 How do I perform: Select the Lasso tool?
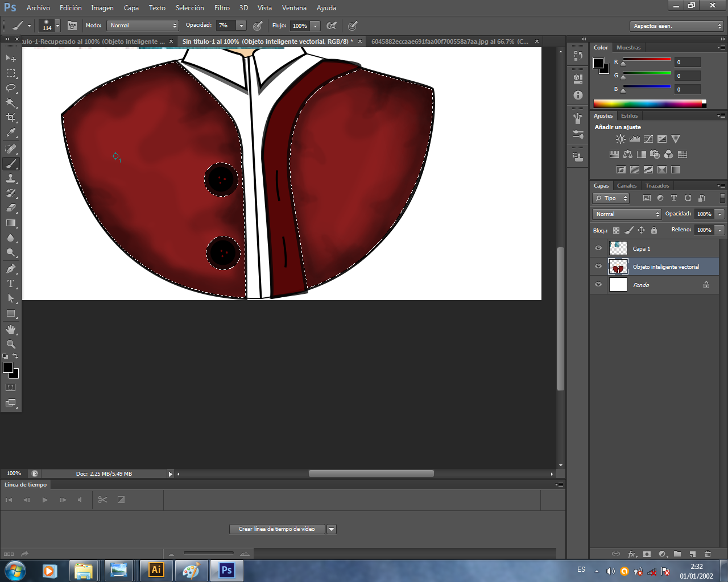(x=11, y=88)
